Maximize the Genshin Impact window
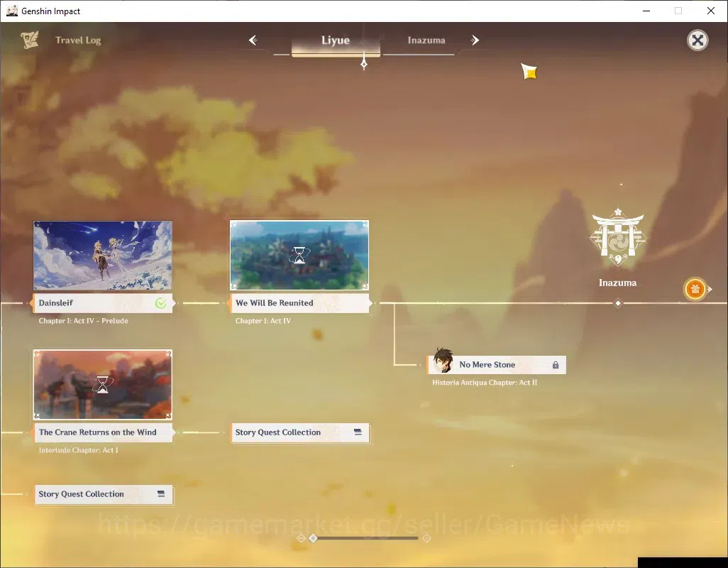The width and height of the screenshot is (728, 568). [x=678, y=11]
